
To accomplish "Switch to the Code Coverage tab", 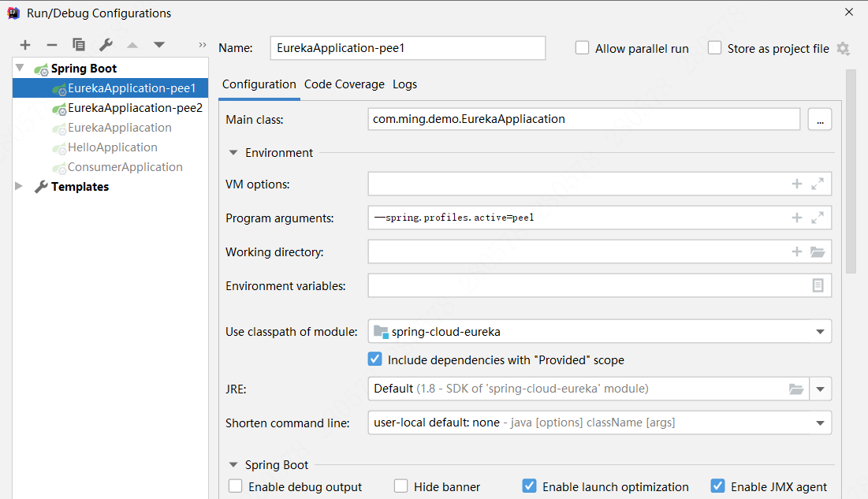I will [345, 84].
